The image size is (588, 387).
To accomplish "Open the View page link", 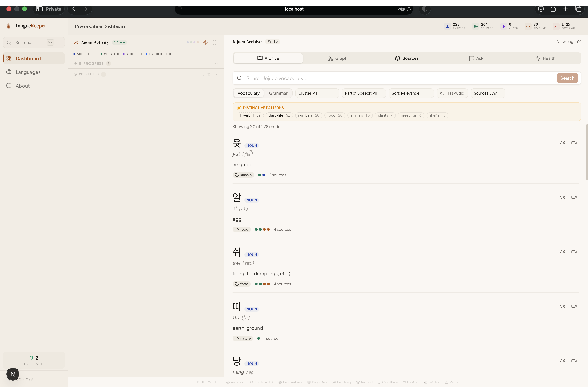I will [x=568, y=42].
